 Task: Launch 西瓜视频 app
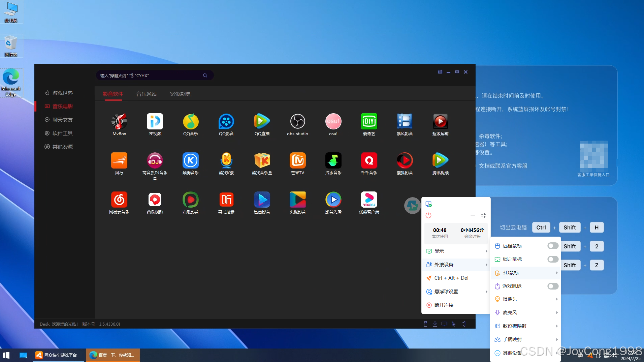pyautogui.click(x=155, y=203)
